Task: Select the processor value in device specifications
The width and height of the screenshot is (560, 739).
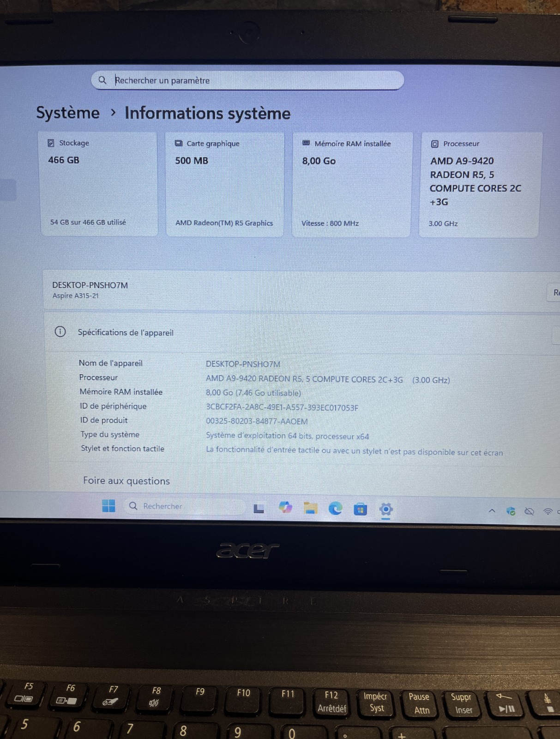Action: (328, 379)
